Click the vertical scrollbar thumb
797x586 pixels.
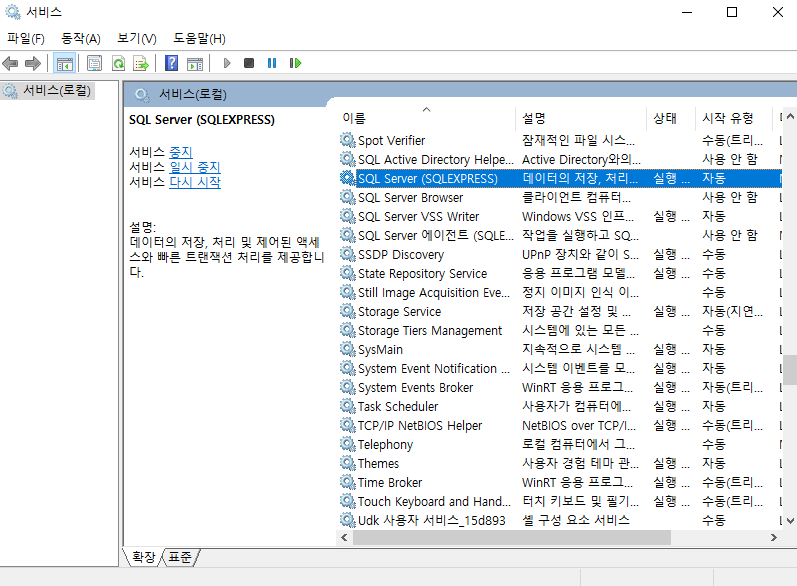790,370
